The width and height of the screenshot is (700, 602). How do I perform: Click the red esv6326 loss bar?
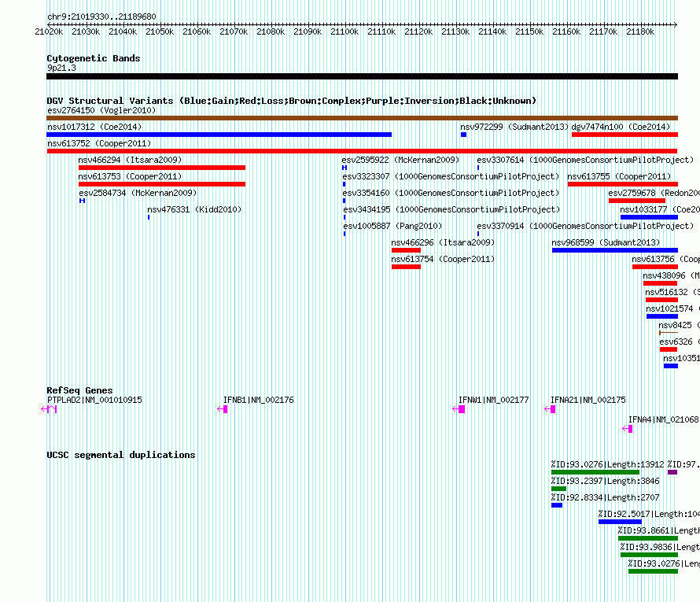pyautogui.click(x=669, y=349)
